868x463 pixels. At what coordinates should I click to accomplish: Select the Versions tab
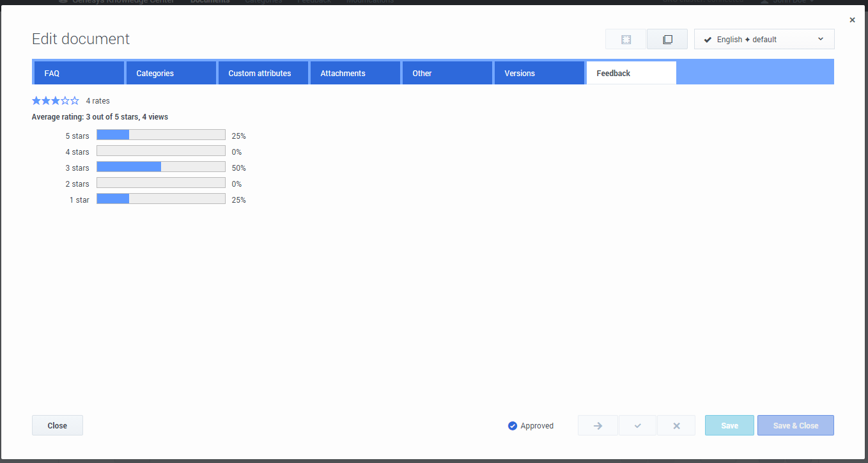click(x=539, y=74)
